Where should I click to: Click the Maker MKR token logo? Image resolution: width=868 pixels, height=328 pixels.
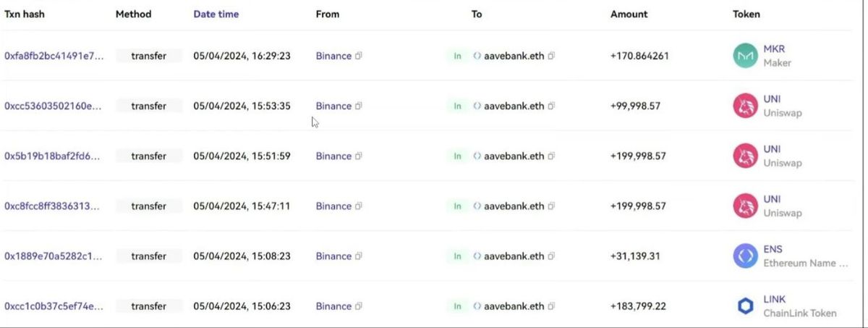click(x=745, y=56)
